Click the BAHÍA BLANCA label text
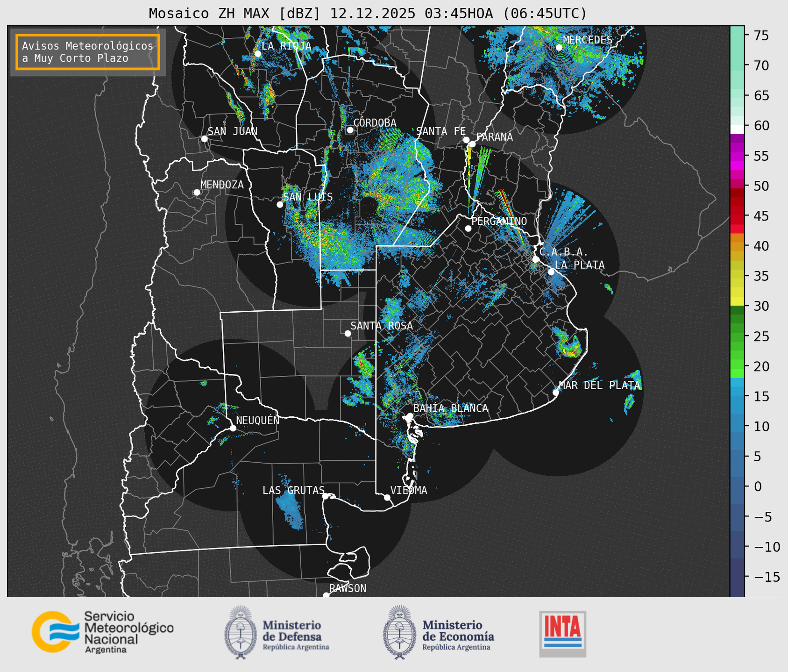The height and width of the screenshot is (672, 788). [451, 408]
